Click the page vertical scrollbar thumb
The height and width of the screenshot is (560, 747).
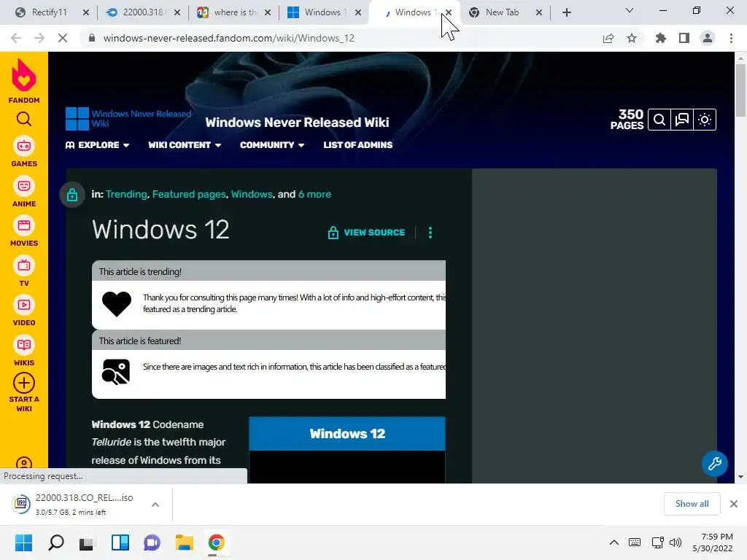(740, 90)
